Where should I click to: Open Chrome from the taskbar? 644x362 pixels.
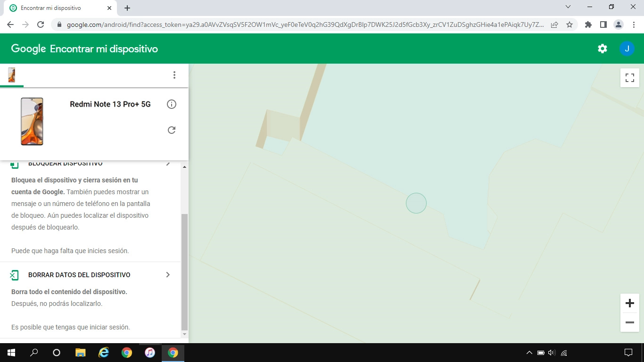(x=173, y=352)
